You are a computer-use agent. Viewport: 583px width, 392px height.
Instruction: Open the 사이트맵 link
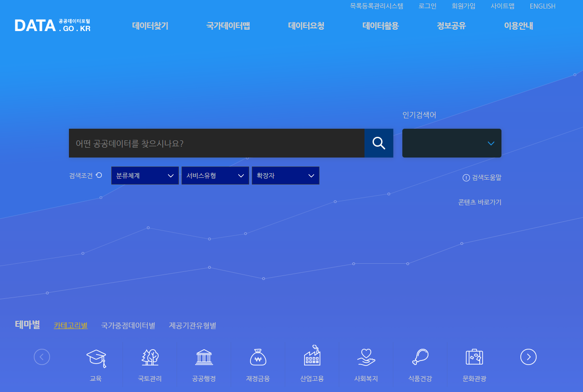[x=503, y=6]
